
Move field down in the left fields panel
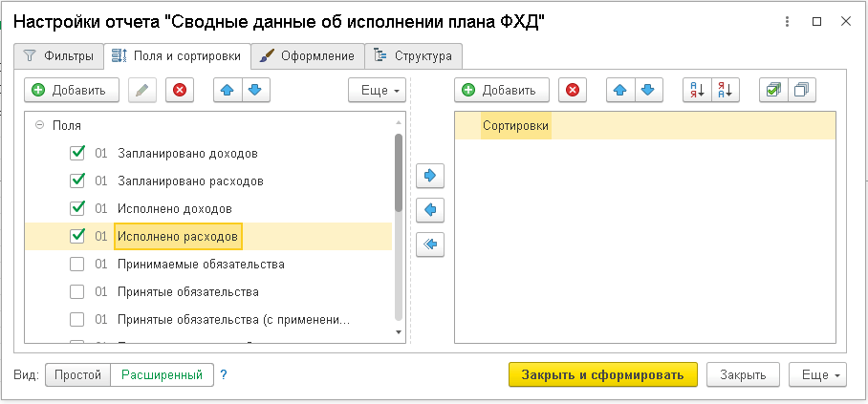click(x=254, y=90)
